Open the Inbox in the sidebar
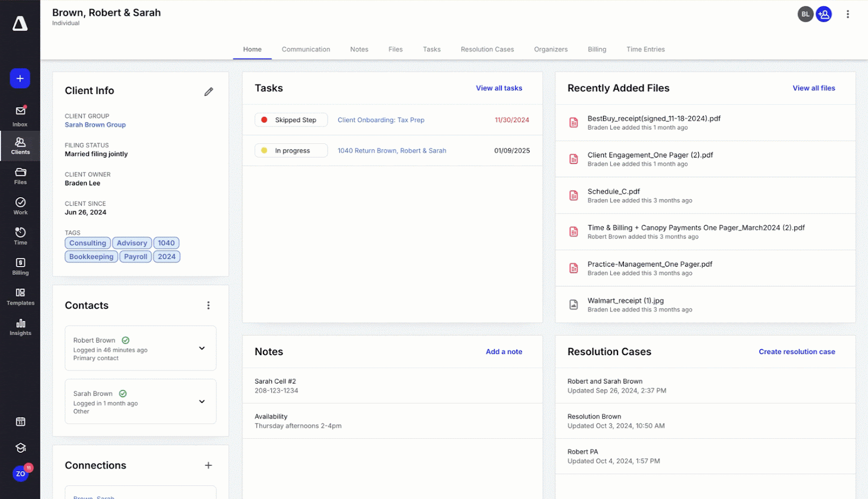 point(20,116)
